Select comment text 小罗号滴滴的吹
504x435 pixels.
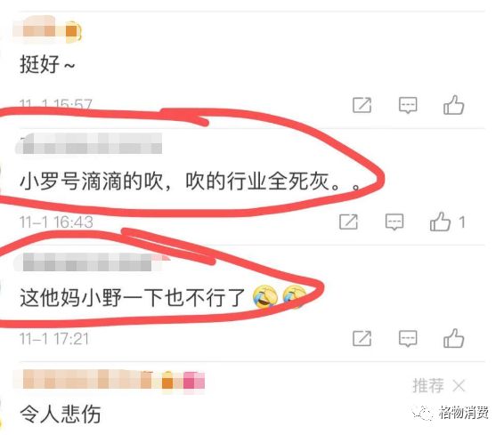(91, 181)
